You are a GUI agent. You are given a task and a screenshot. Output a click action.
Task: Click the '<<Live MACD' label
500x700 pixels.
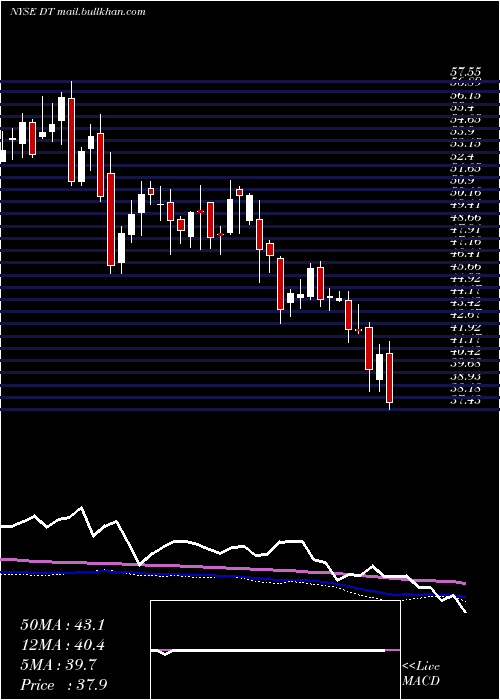[421, 674]
